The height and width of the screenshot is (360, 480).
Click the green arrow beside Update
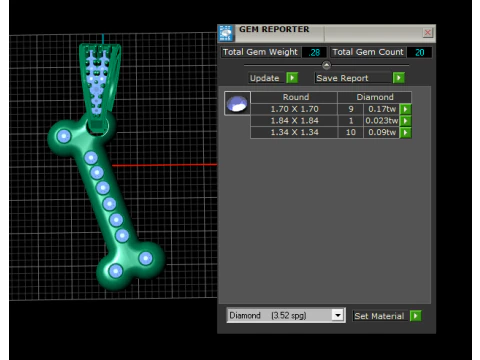[x=292, y=78]
